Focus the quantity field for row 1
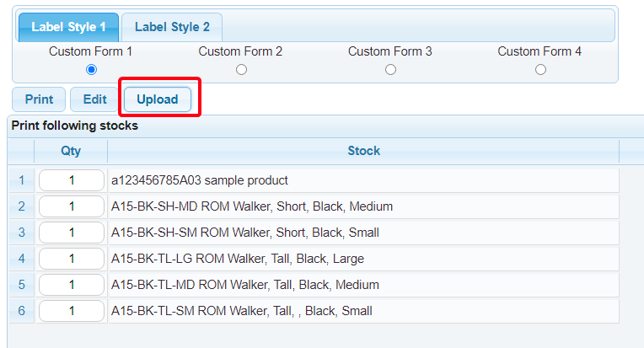The image size is (644, 348). (72, 180)
